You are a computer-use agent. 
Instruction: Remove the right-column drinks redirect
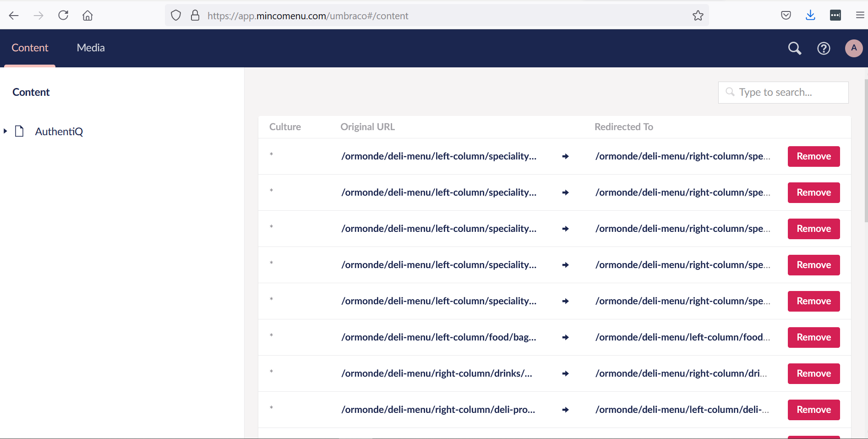(813, 373)
